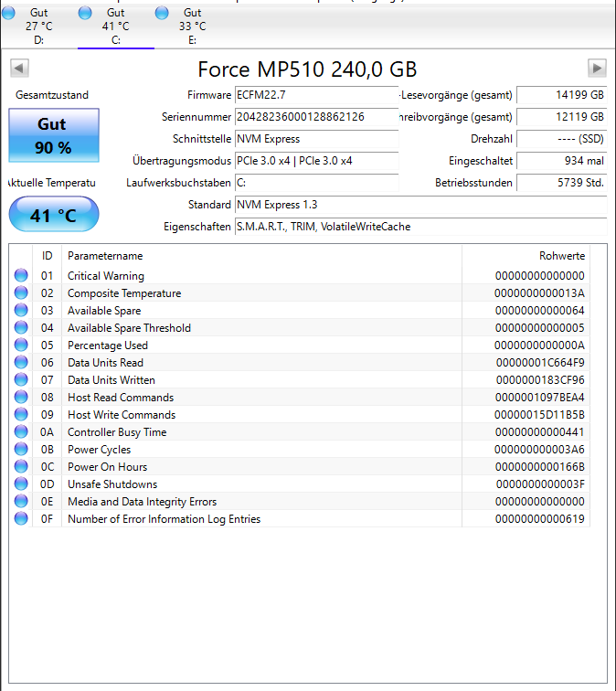Image resolution: width=616 pixels, height=691 pixels.
Task: Click status orb for Data Units Written
Action: coord(21,379)
